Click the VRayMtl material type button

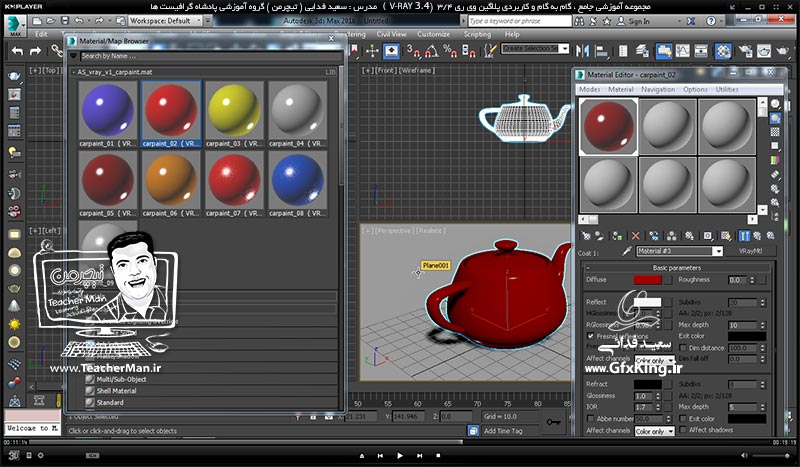click(753, 251)
